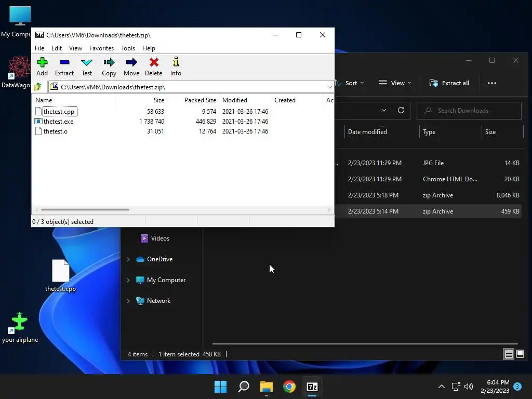This screenshot has width=532, height=399.
Task: Launch Google Chrome from the taskbar
Action: pyautogui.click(x=289, y=387)
